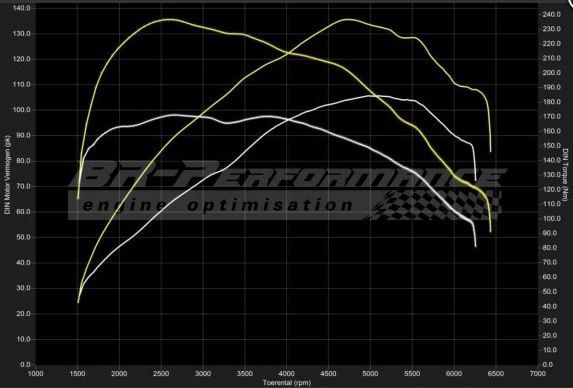Select the 120.0 torque axis label
The width and height of the screenshot is (573, 388).
tap(551, 189)
